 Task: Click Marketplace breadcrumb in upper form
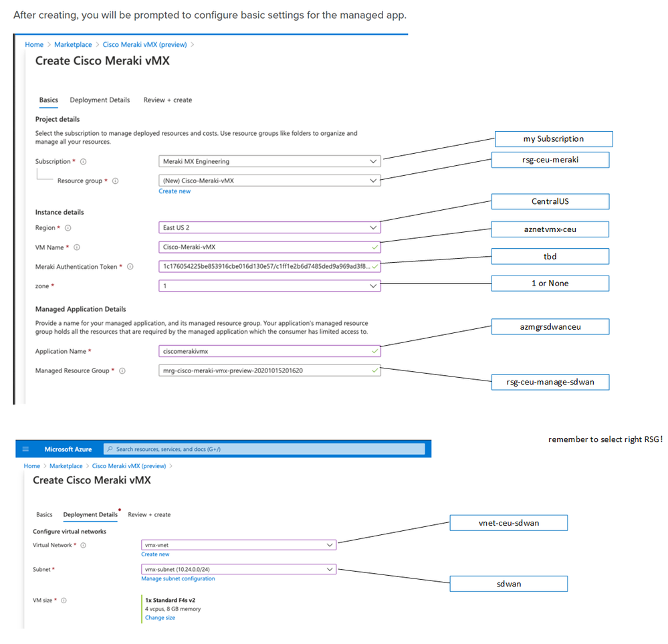tap(73, 45)
